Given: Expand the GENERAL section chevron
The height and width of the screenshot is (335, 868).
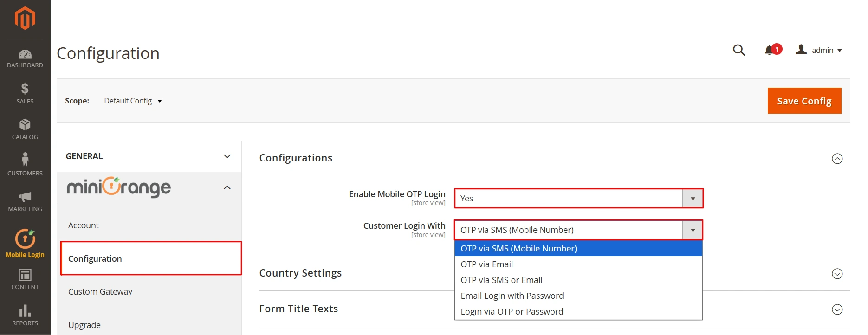Looking at the screenshot, I should [227, 156].
